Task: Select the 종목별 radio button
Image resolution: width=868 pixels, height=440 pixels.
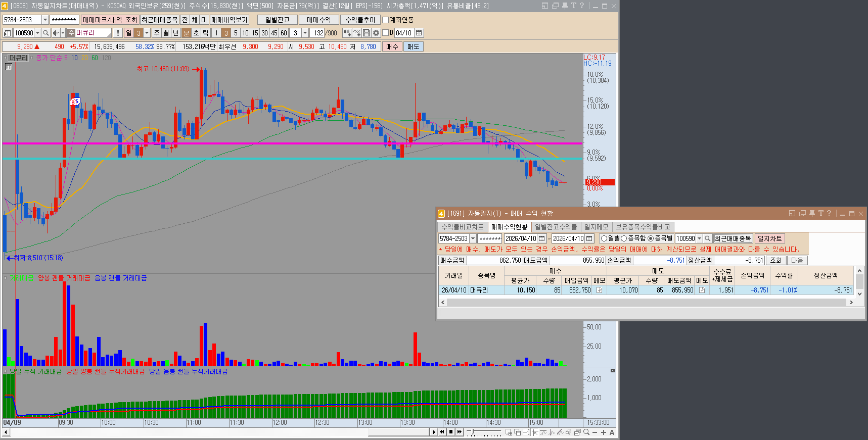Action: click(651, 238)
